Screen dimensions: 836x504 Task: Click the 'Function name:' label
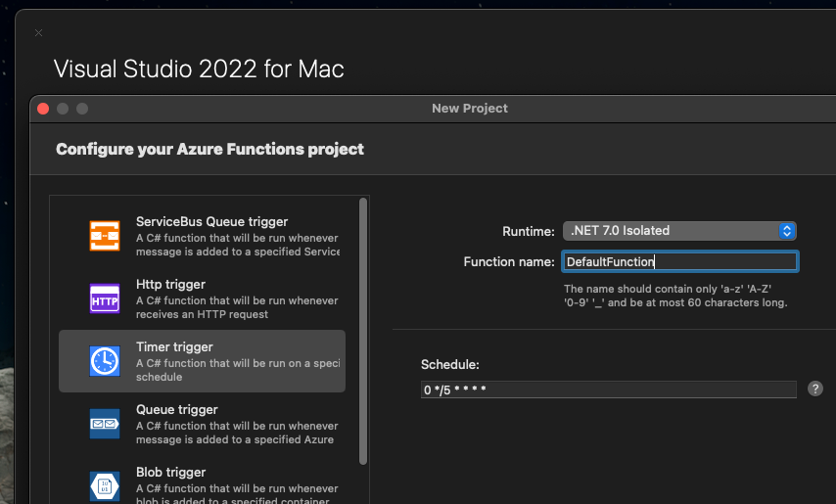[x=509, y=261]
